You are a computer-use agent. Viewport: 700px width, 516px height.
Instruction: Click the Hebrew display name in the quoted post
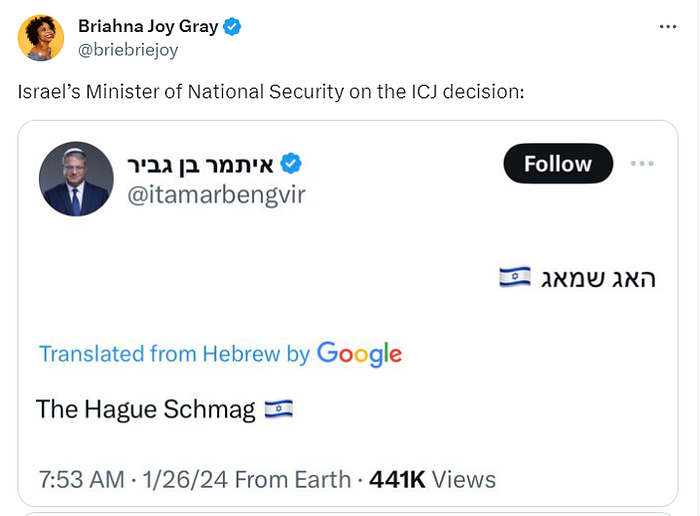click(200, 165)
